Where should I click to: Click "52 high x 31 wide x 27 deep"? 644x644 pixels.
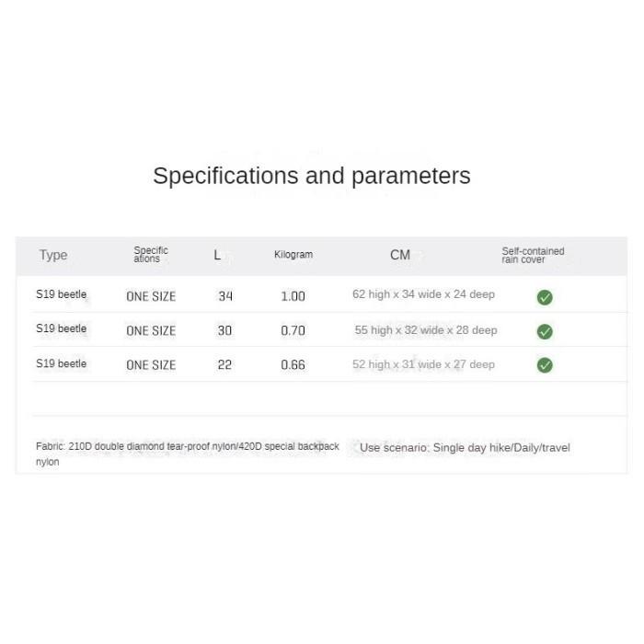423,364
